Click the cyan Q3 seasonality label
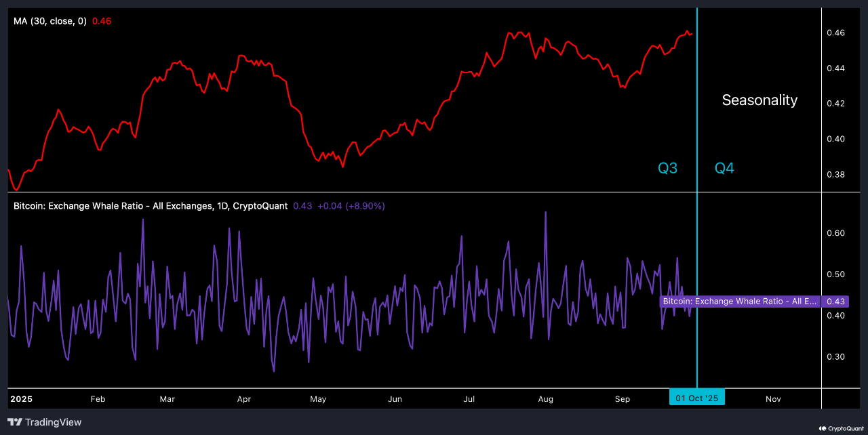The image size is (868, 435). tap(667, 168)
